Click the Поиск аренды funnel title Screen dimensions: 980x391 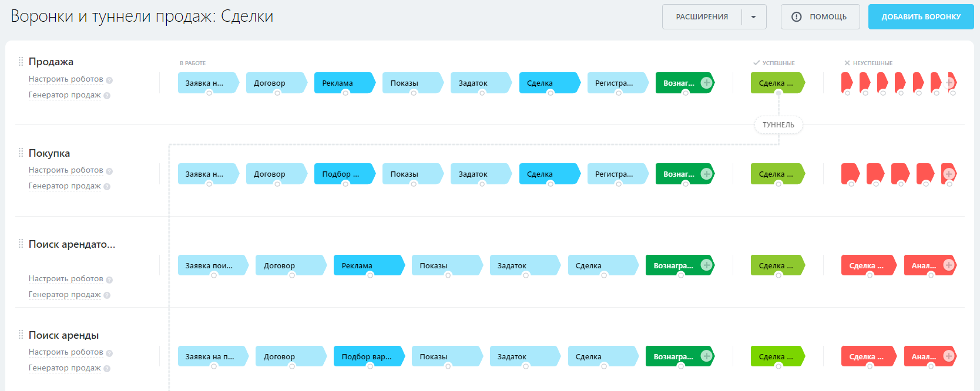tap(63, 335)
